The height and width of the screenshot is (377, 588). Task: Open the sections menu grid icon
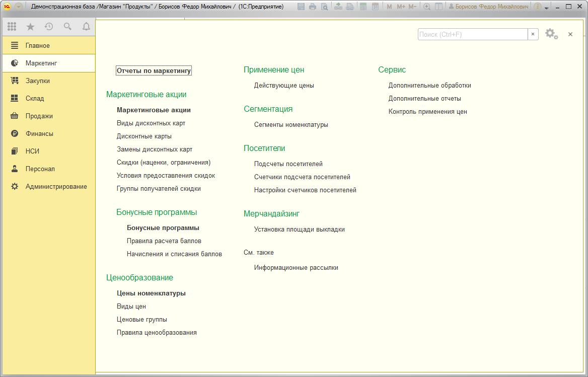pyautogui.click(x=12, y=26)
